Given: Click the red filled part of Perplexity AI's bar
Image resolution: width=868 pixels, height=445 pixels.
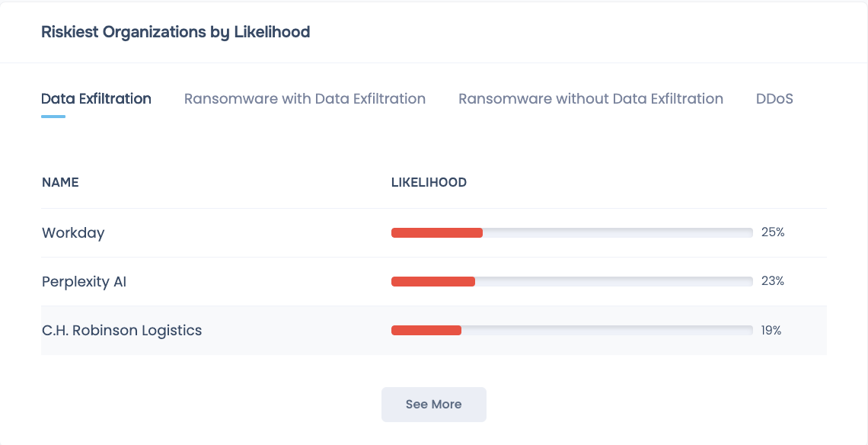Looking at the screenshot, I should click(432, 282).
